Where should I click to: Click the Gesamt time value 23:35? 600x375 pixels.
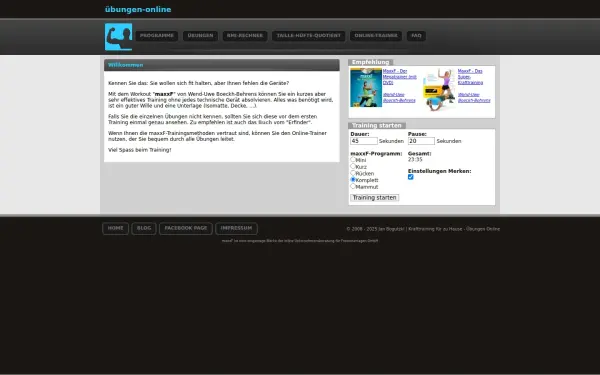(415, 160)
